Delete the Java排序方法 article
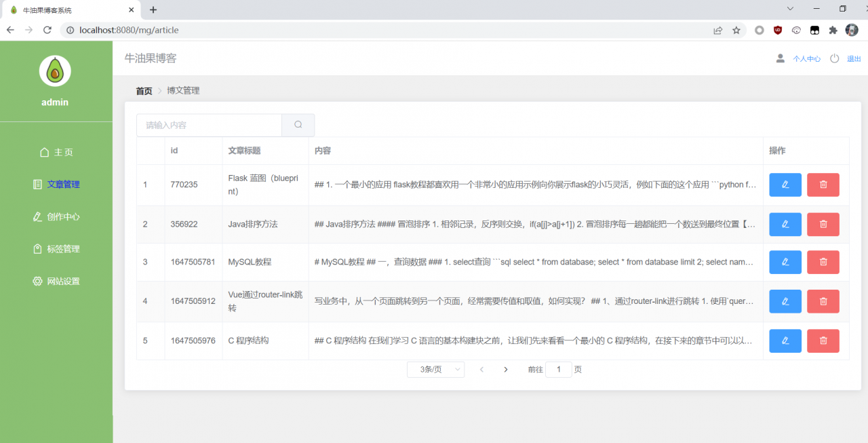 (x=823, y=224)
